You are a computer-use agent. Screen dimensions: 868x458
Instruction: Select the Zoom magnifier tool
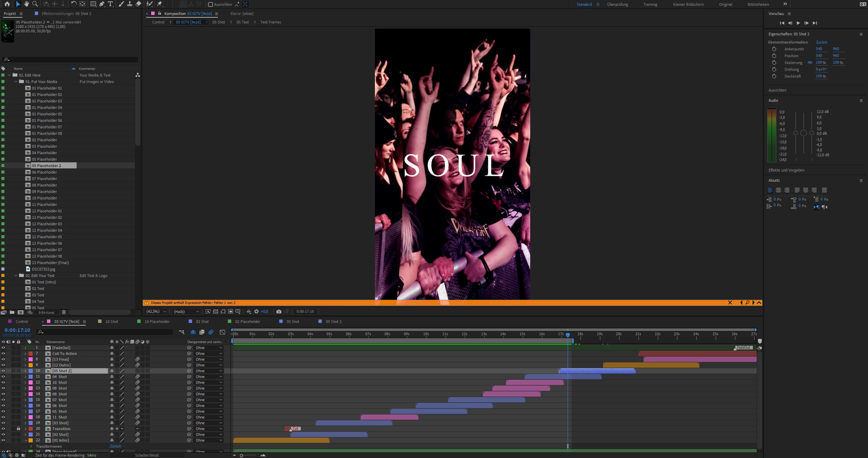[x=35, y=4]
